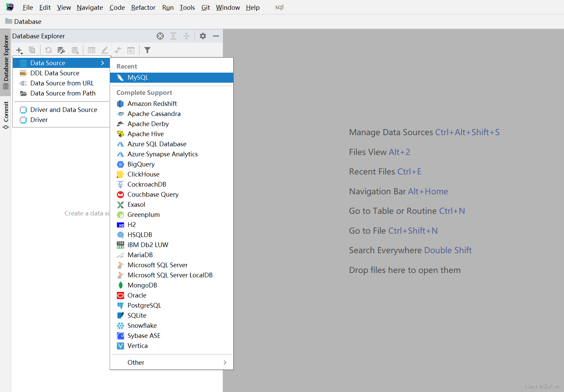Select ClickHouse data source
This screenshot has height=392, width=564.
(x=172, y=174)
